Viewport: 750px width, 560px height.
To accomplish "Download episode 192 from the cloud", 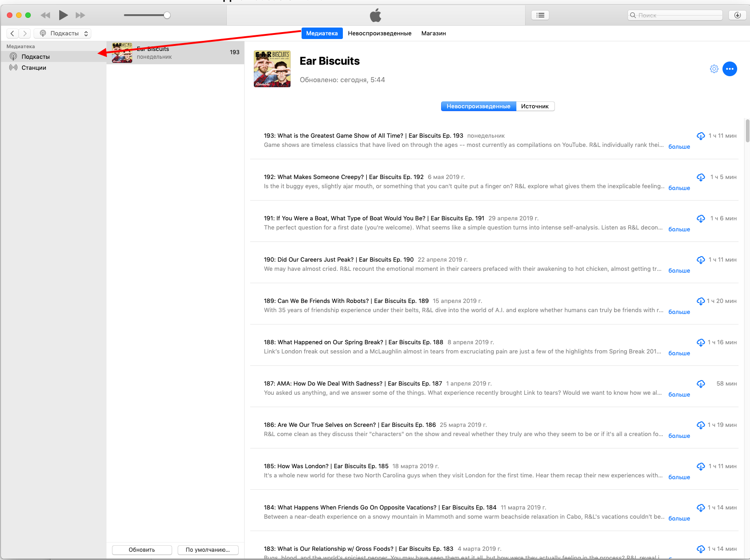I will tap(701, 177).
